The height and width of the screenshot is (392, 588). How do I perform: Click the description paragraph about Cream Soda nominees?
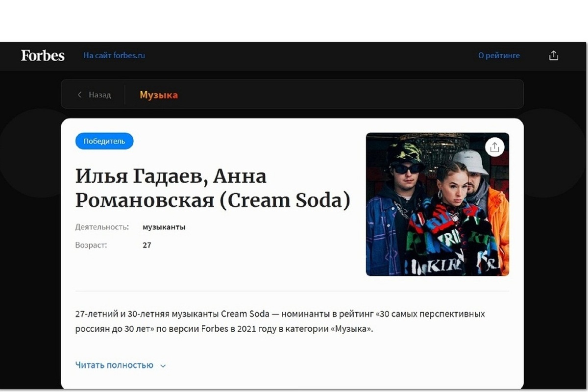280,321
